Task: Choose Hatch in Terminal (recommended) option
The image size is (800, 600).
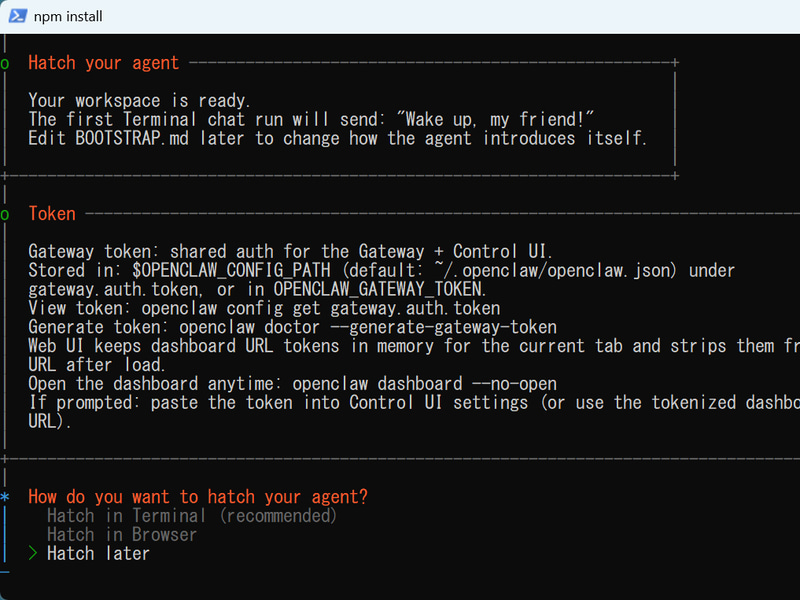Action: (192, 516)
